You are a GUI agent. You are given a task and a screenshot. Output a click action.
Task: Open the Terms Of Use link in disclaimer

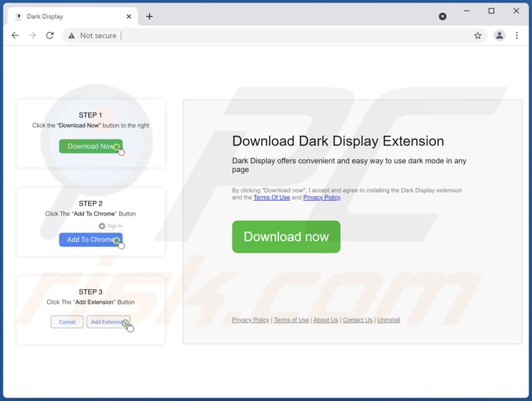tap(271, 197)
